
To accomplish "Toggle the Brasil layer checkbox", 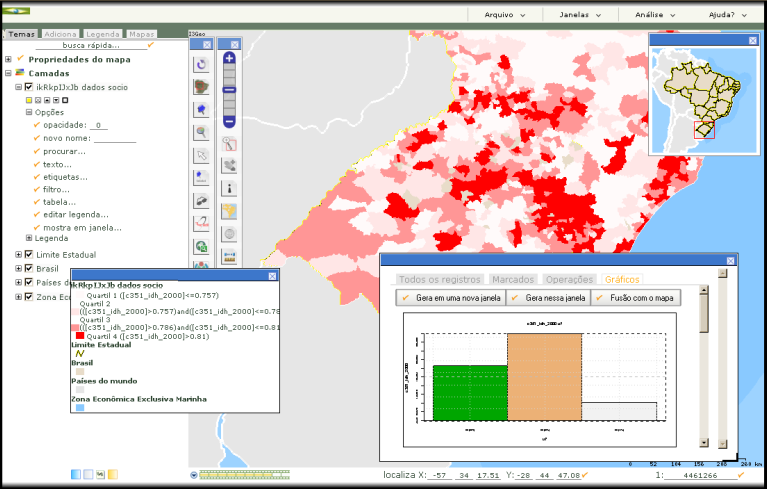I will [x=28, y=268].
